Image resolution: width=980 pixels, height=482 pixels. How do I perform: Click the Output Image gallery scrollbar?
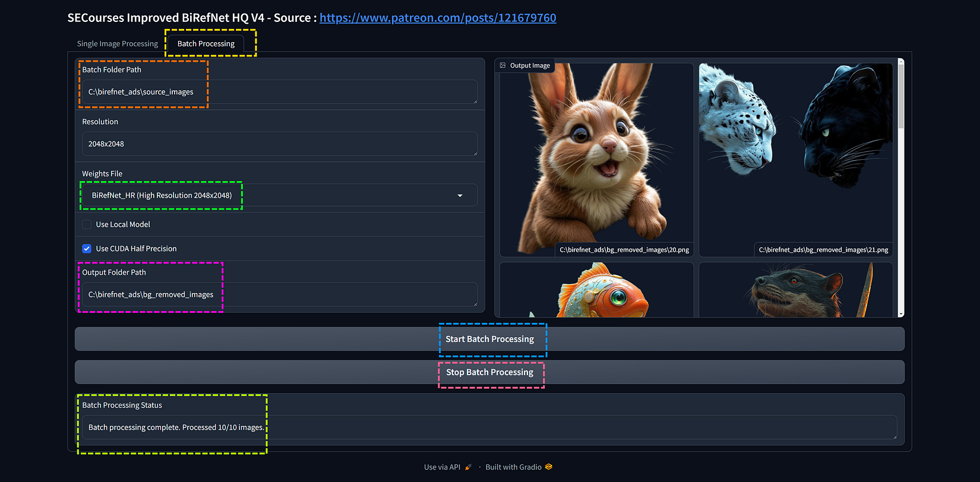[901, 95]
